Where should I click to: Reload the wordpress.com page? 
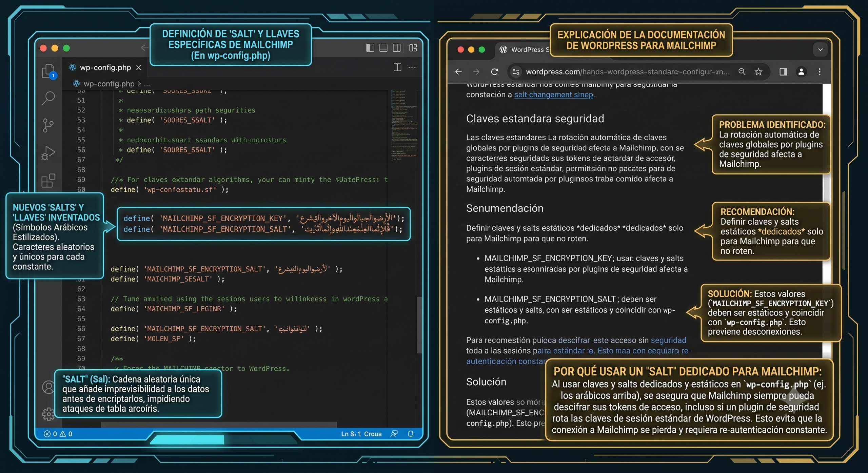[x=495, y=72]
